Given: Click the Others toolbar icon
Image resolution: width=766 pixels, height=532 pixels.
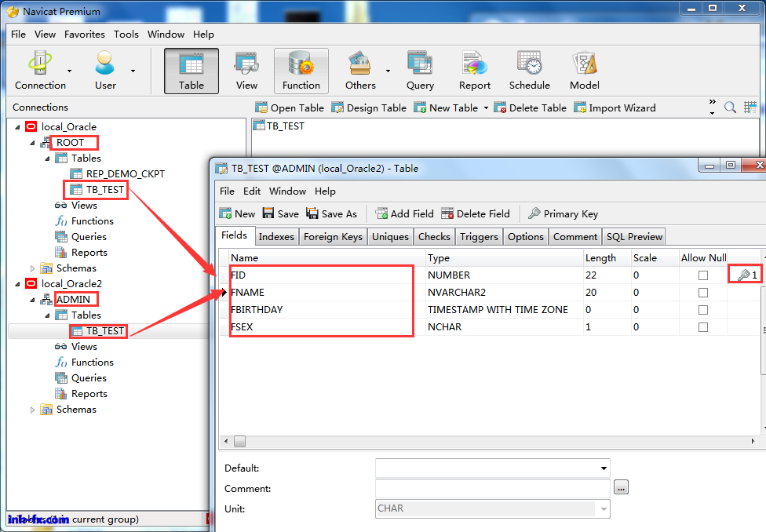Looking at the screenshot, I should (360, 71).
